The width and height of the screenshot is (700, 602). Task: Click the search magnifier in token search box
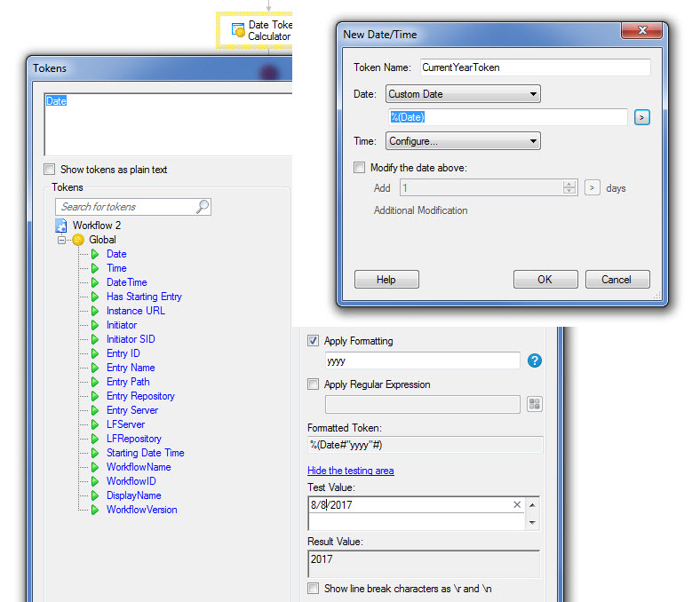(x=203, y=207)
